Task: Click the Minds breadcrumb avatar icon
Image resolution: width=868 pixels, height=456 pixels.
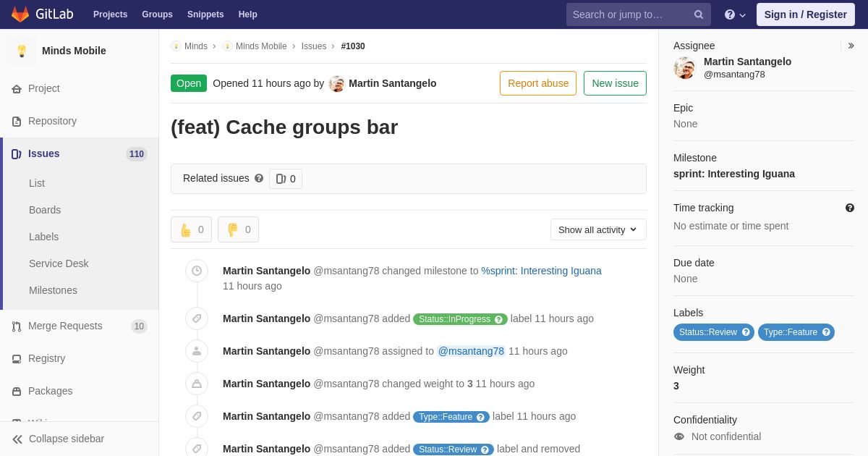Action: 176,46
